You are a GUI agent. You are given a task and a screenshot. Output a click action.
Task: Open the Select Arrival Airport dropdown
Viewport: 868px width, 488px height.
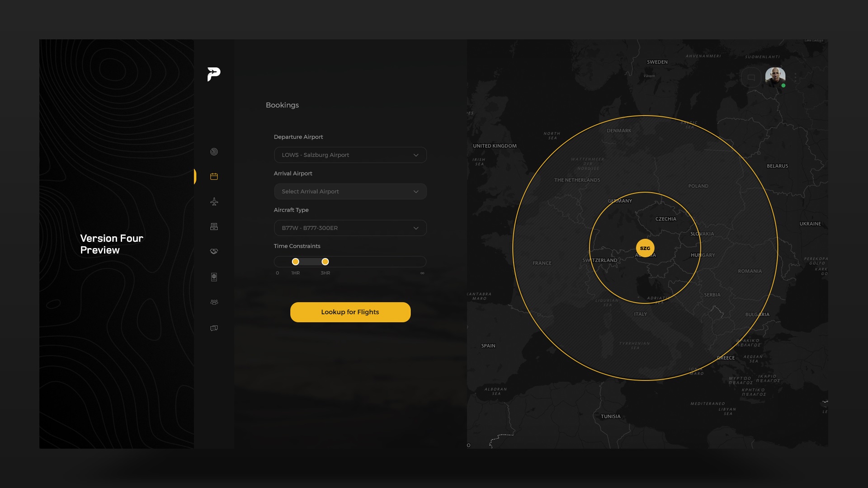[350, 192]
